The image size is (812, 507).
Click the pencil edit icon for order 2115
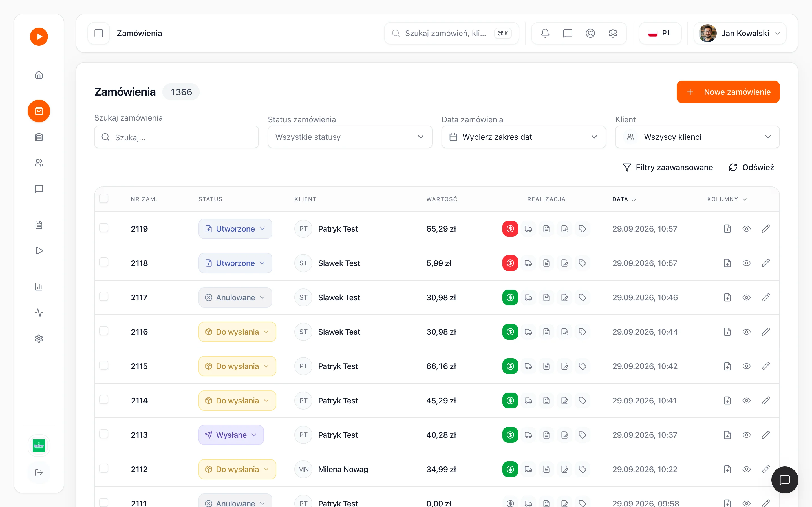click(x=766, y=366)
